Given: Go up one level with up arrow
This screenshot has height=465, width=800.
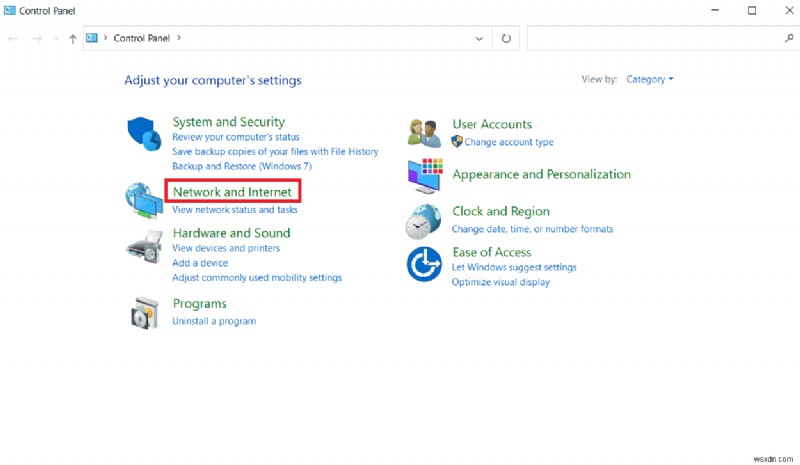Looking at the screenshot, I should pyautogui.click(x=73, y=38).
